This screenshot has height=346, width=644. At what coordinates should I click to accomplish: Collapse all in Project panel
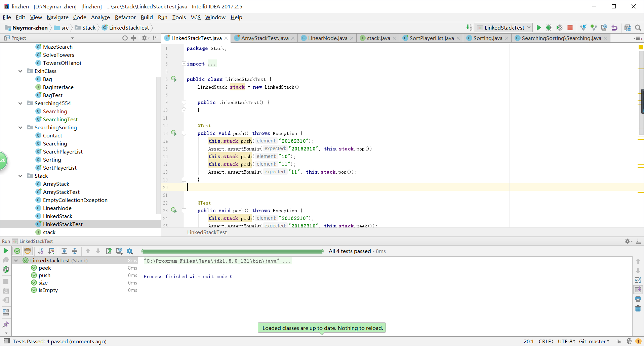pyautogui.click(x=133, y=38)
